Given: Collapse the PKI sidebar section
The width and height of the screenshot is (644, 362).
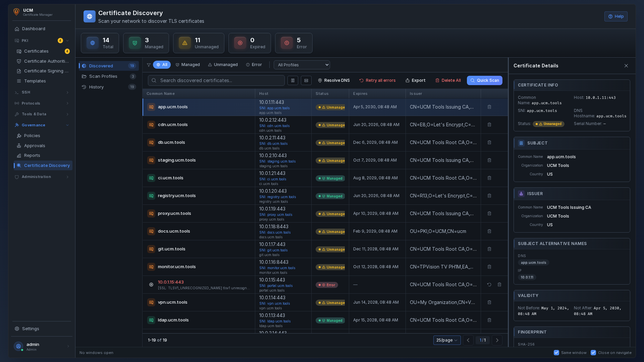Looking at the screenshot, I should tap(67, 41).
